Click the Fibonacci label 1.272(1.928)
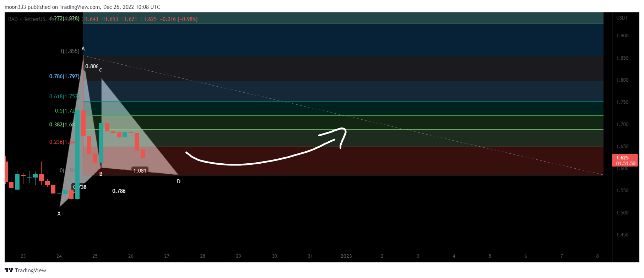644x278 pixels. pos(64,18)
